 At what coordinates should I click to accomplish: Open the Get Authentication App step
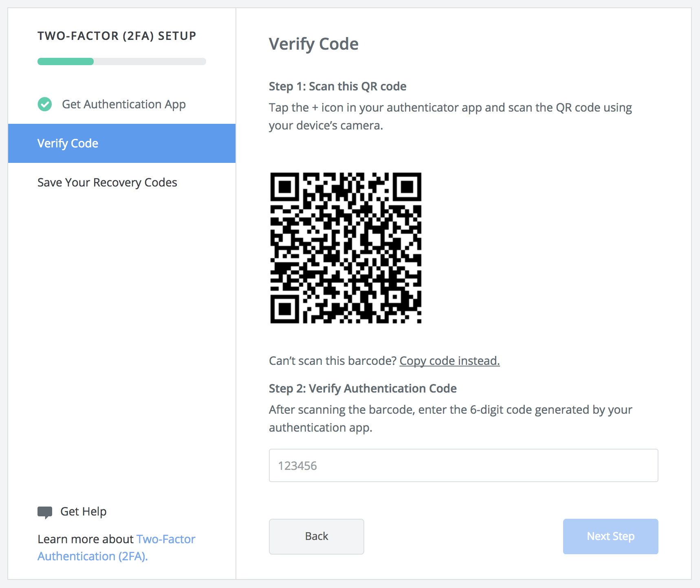[x=123, y=104]
